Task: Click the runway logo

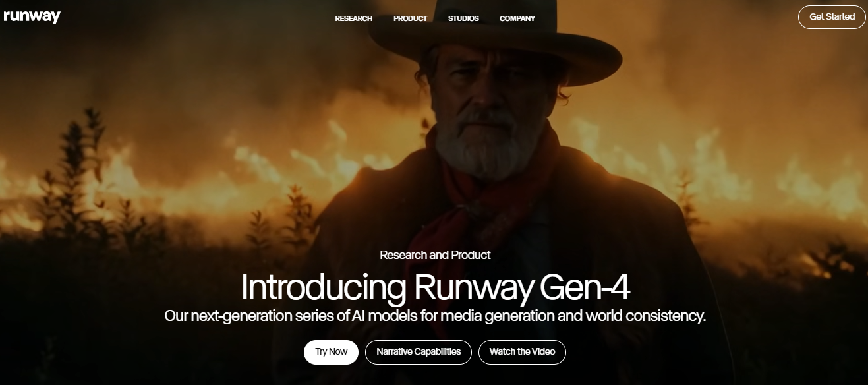Action: pos(32,16)
